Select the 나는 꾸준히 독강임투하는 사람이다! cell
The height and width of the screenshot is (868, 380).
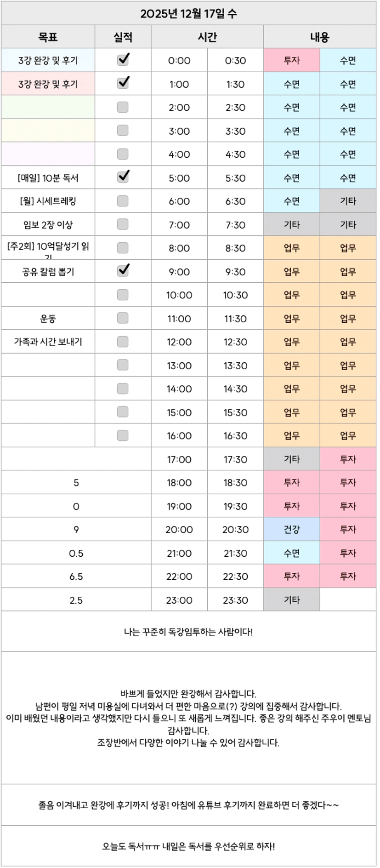(188, 632)
